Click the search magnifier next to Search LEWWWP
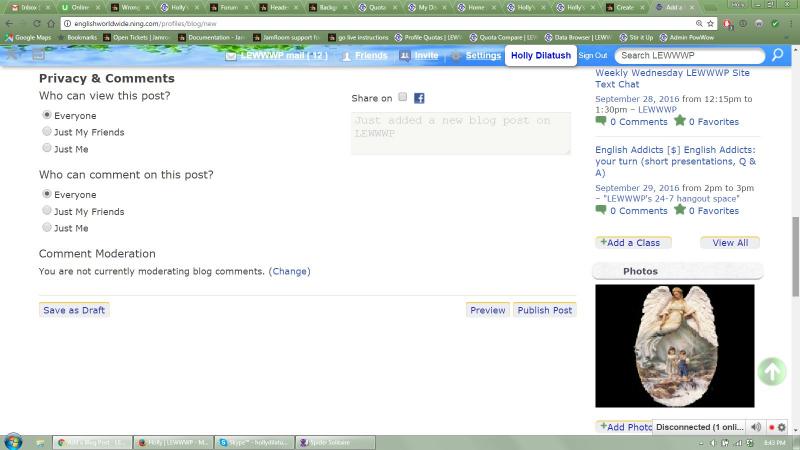Viewport: 800px width, 450px height. (778, 55)
